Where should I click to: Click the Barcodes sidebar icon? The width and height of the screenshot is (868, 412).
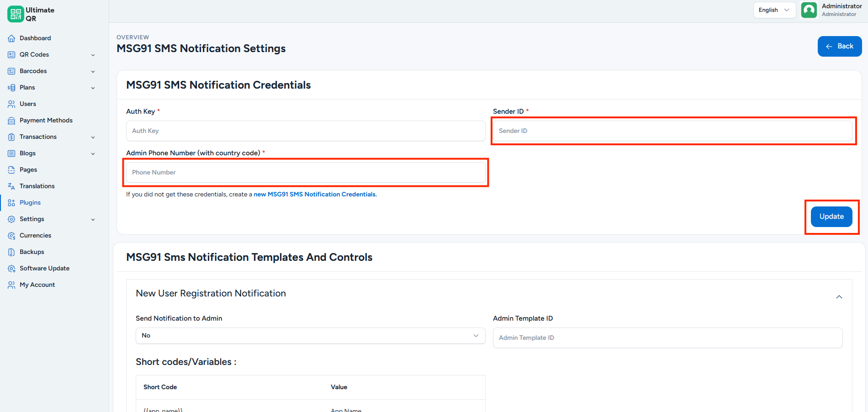(x=11, y=71)
